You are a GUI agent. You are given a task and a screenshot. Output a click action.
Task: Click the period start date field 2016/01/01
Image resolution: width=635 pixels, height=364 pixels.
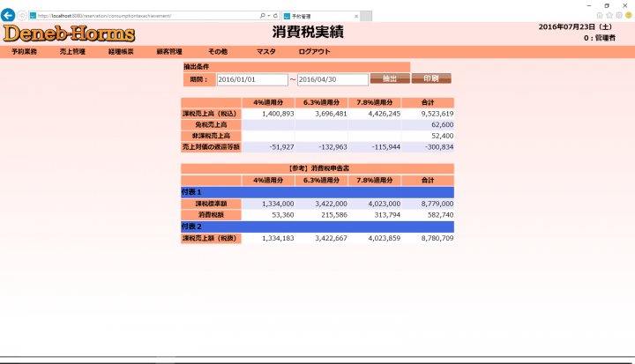pyautogui.click(x=252, y=80)
